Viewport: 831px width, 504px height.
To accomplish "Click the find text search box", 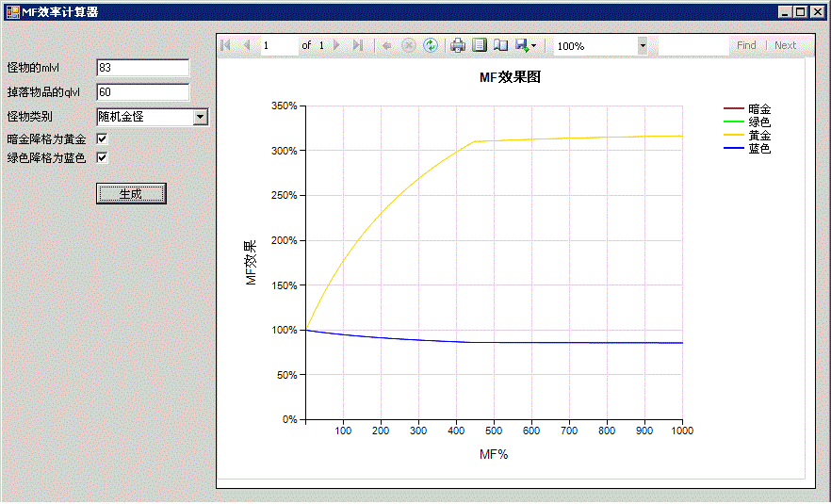I will point(692,45).
